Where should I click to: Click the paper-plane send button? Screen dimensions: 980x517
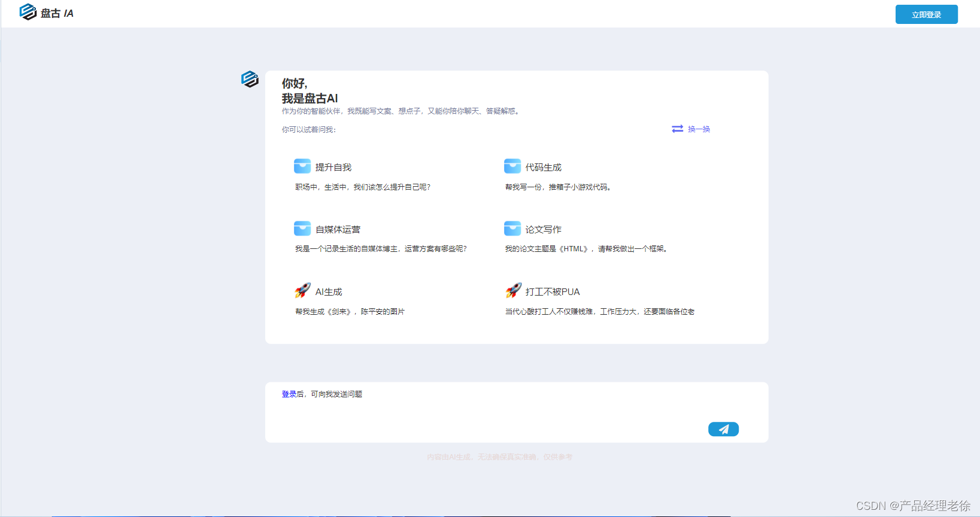[x=723, y=429]
